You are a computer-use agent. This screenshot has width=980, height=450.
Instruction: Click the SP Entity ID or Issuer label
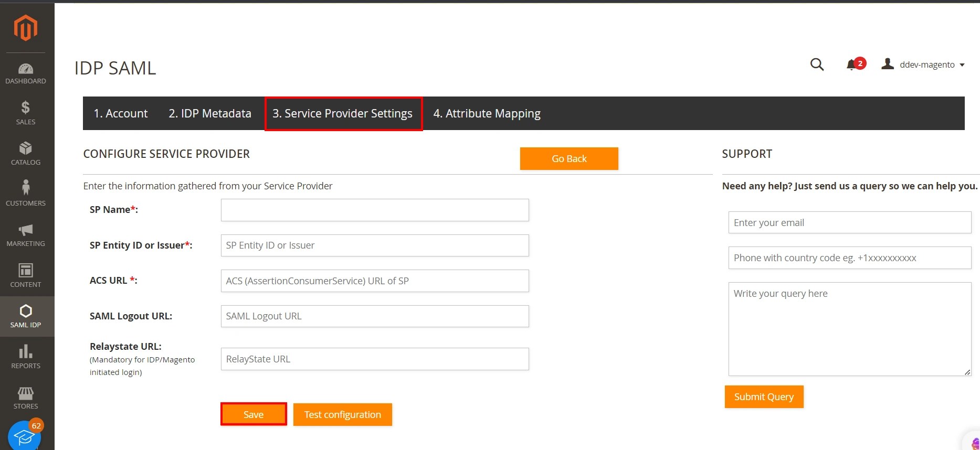coord(141,245)
